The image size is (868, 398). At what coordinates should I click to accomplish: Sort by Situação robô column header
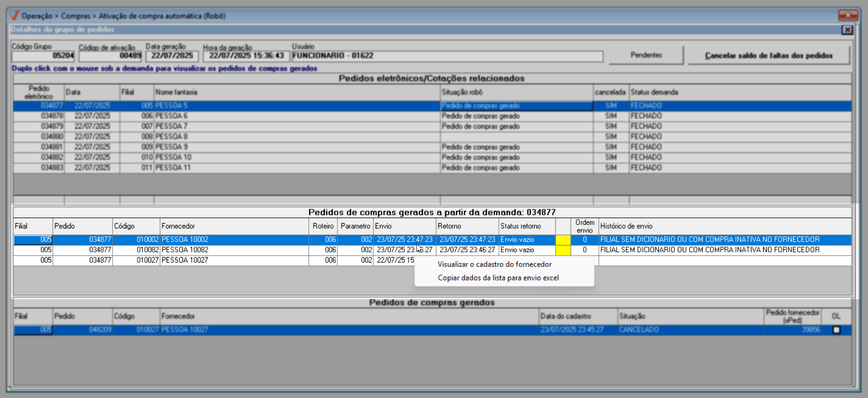click(516, 92)
